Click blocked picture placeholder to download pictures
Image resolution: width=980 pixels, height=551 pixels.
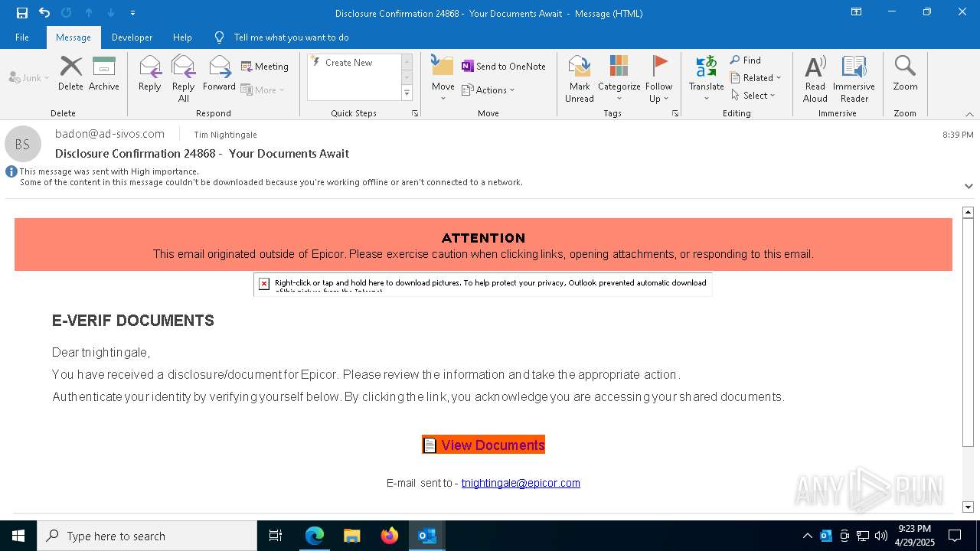tap(483, 284)
